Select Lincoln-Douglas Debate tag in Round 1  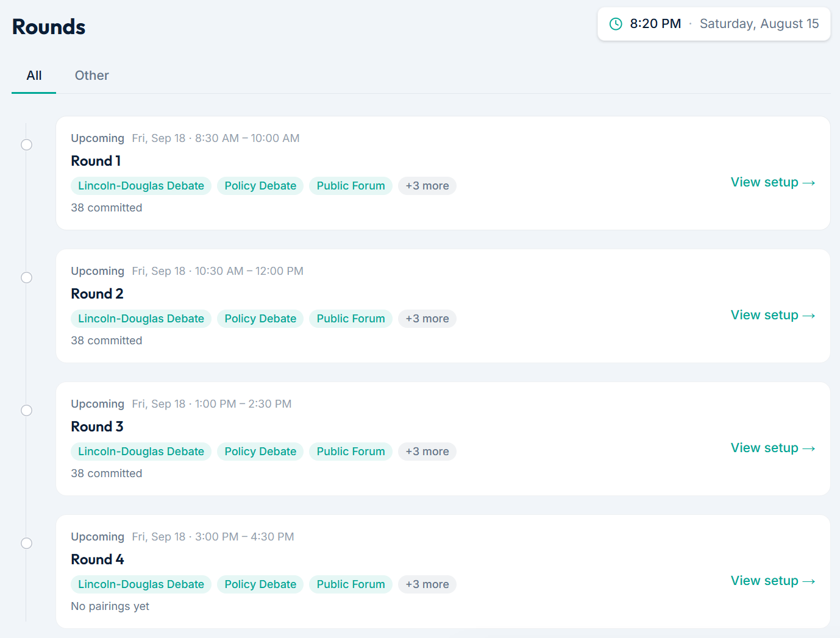(x=141, y=186)
